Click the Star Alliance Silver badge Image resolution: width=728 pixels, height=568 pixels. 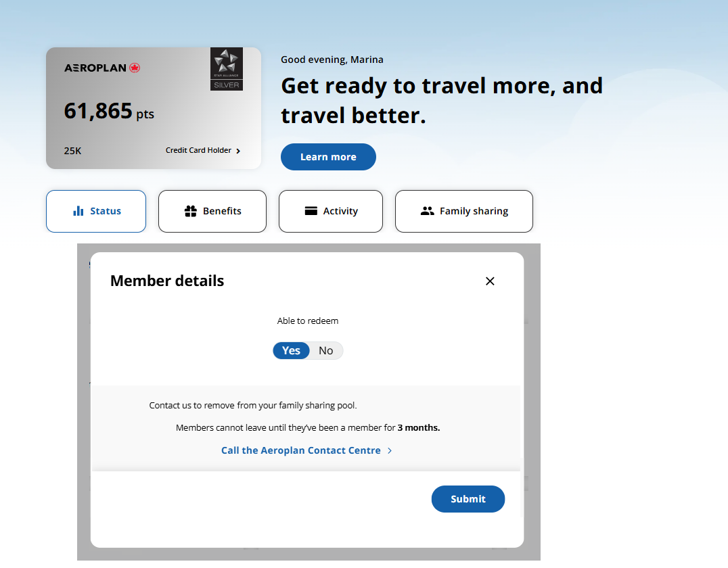coord(226,69)
